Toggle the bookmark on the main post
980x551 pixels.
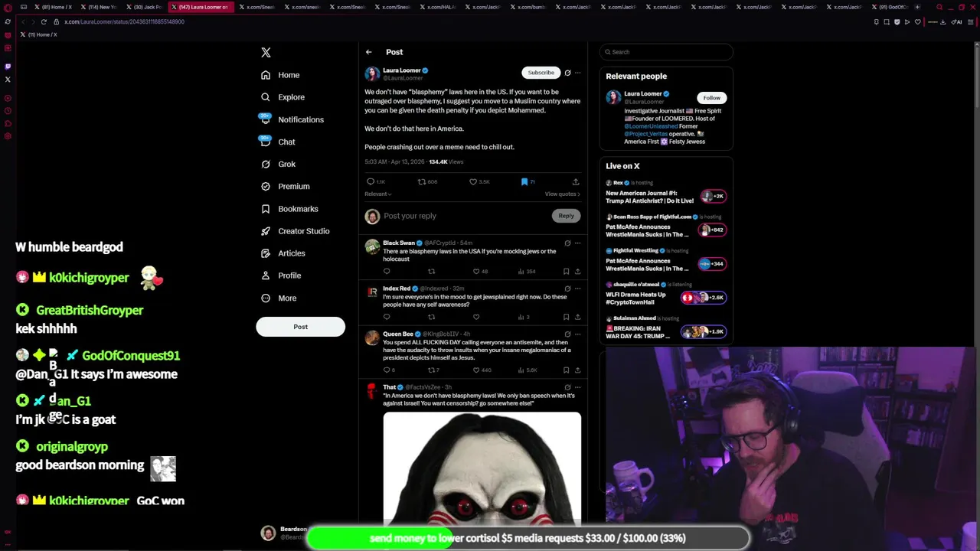[x=524, y=181]
